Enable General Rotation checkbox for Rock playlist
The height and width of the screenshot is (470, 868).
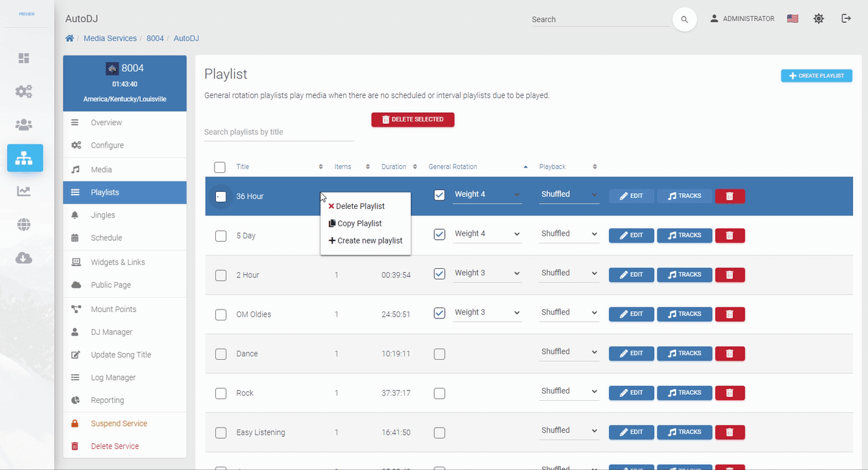click(440, 394)
